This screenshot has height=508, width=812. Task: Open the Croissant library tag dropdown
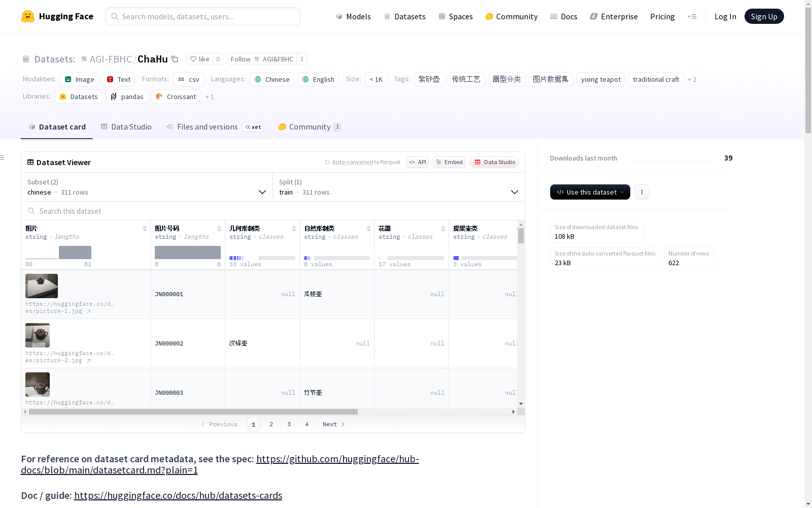coord(176,97)
